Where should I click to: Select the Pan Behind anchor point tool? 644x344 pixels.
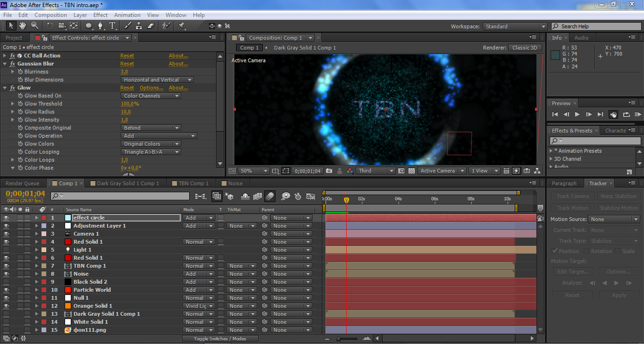(74, 25)
